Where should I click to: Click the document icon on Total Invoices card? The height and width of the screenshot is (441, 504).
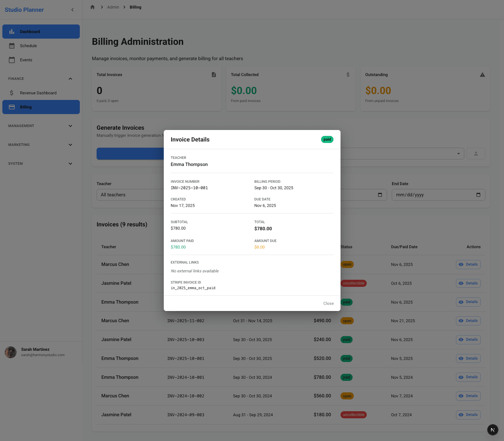tap(214, 75)
